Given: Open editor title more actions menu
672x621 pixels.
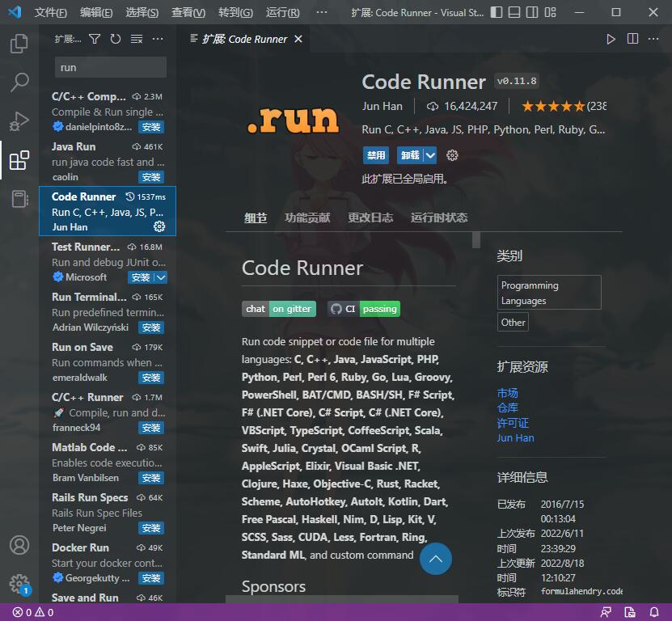Looking at the screenshot, I should pyautogui.click(x=653, y=39).
